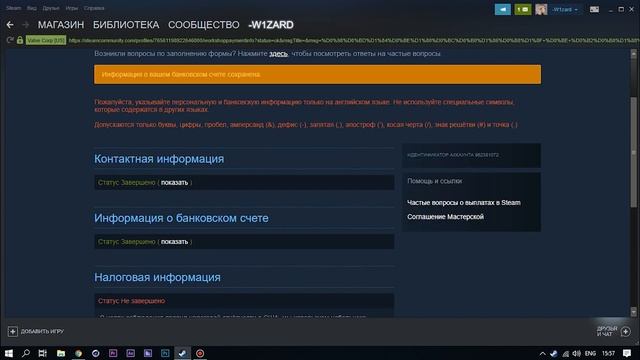Screen dimensions: 640x360
Task: Expand the W1zard account dropdown
Action: (565, 9)
